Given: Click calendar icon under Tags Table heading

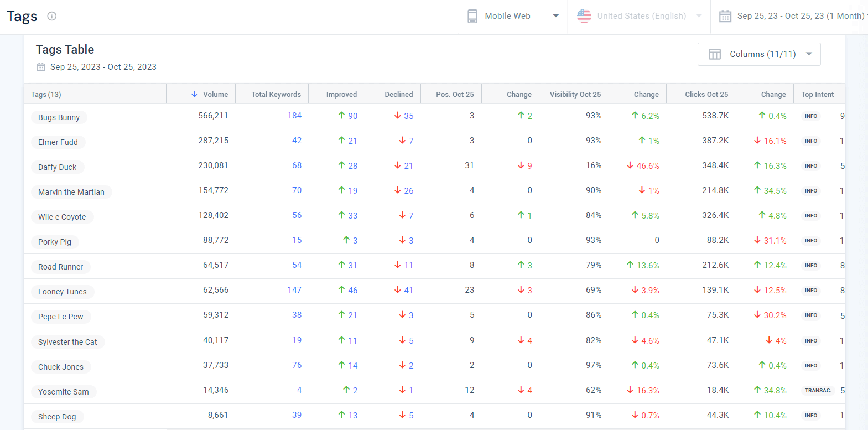Looking at the screenshot, I should point(41,67).
